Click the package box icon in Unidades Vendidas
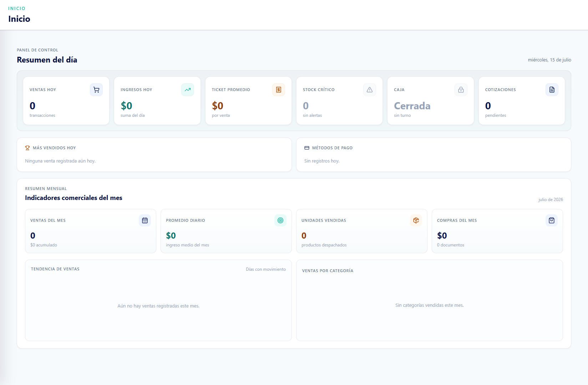 pos(416,220)
